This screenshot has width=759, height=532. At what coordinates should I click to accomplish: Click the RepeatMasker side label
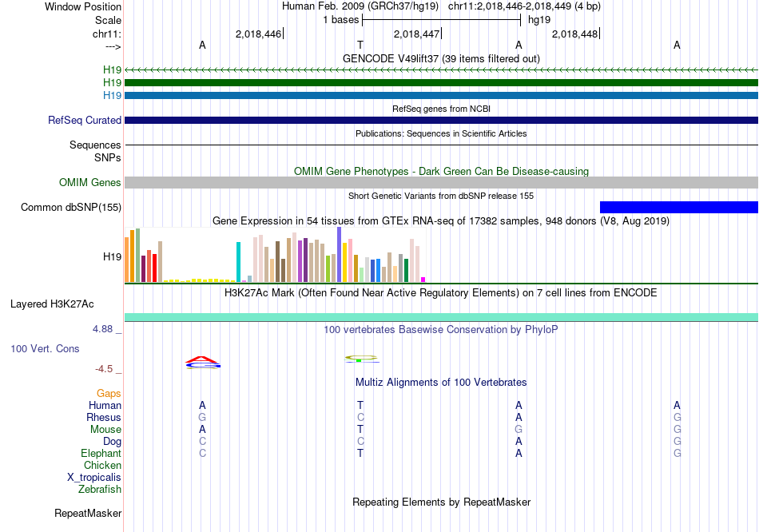(88, 513)
